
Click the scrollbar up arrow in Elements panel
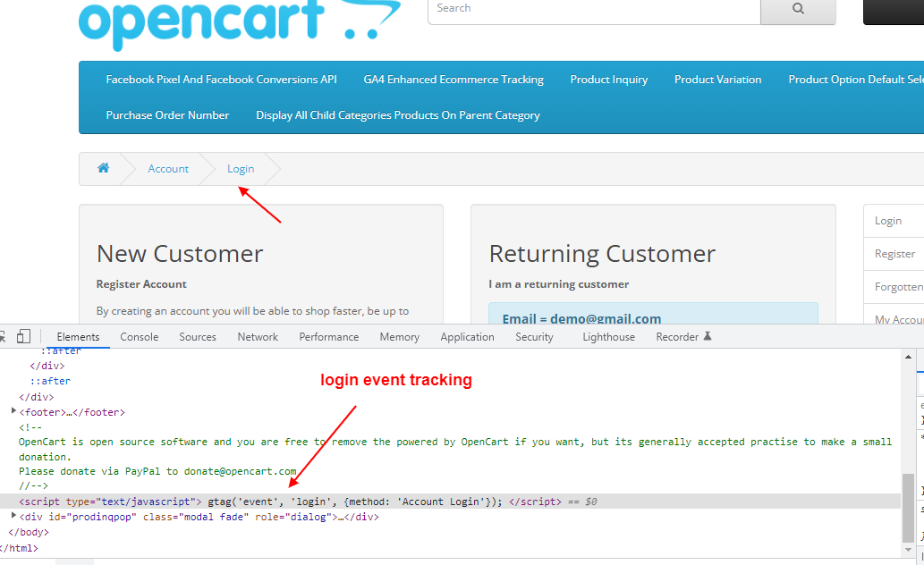908,357
